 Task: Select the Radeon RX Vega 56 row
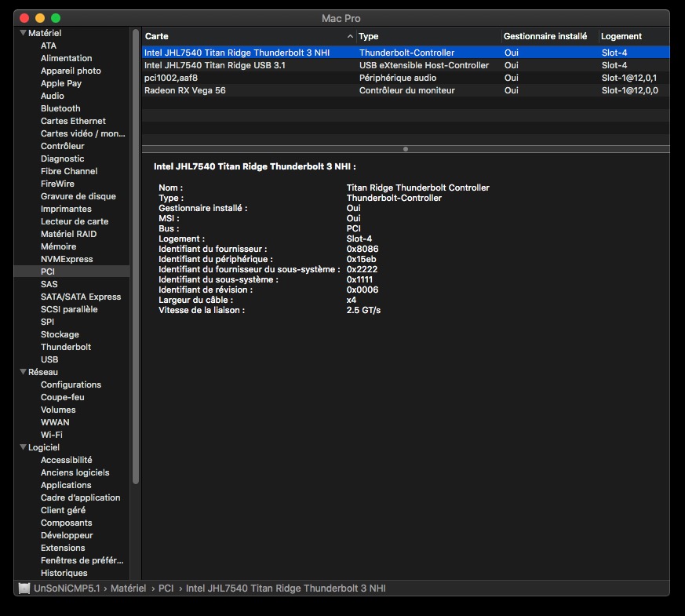pyautogui.click(x=406, y=90)
